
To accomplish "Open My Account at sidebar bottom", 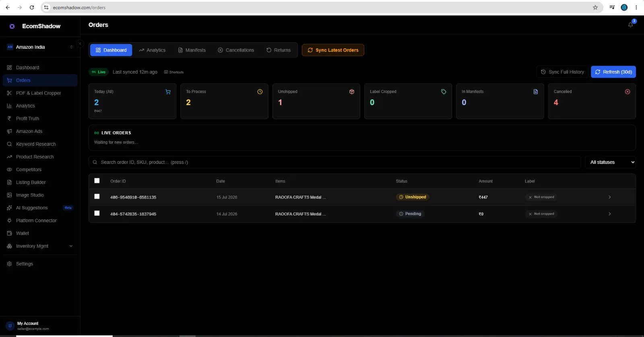I will coord(39,326).
